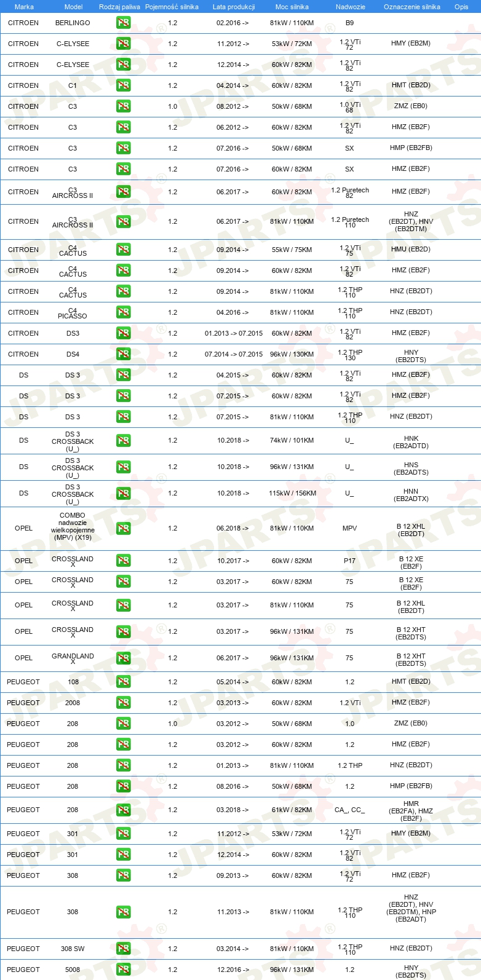481x980 pixels.
Task: Click the BERLINGO model cell
Action: [x=73, y=23]
